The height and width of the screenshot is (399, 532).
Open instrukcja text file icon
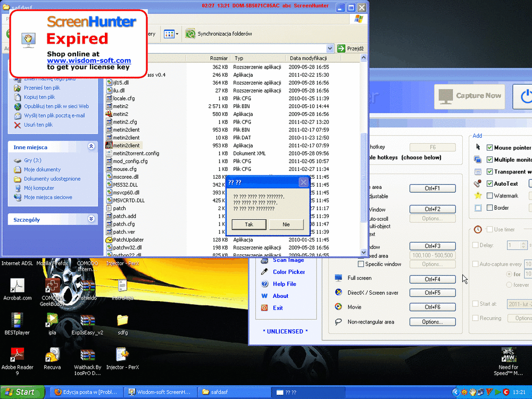coord(122,286)
